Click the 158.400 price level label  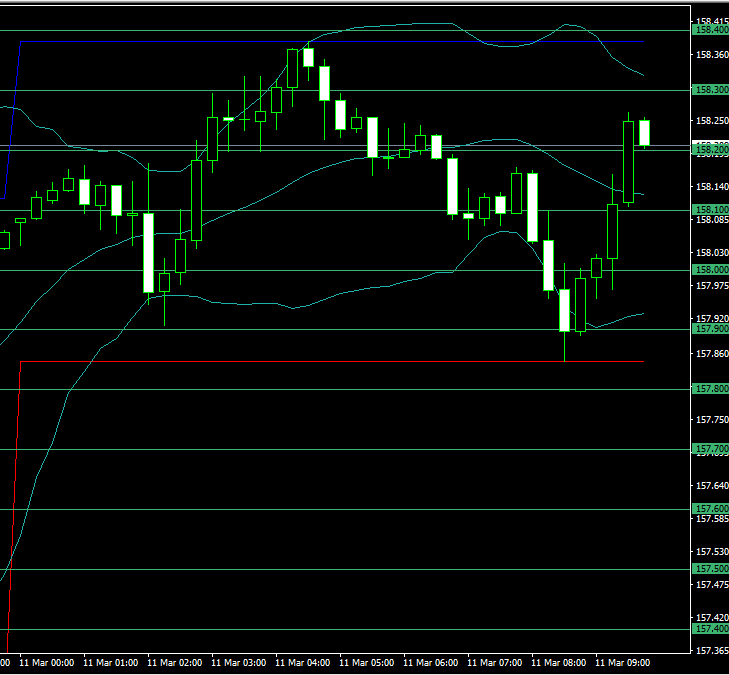(x=710, y=30)
